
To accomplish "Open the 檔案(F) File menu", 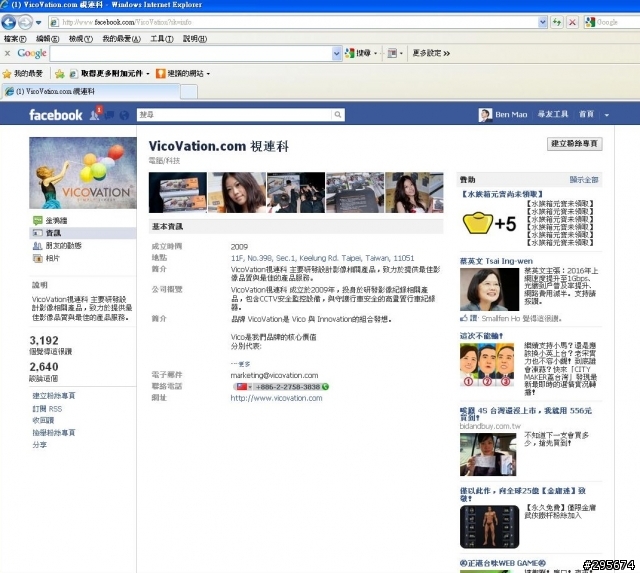I will pyautogui.click(x=15, y=39).
